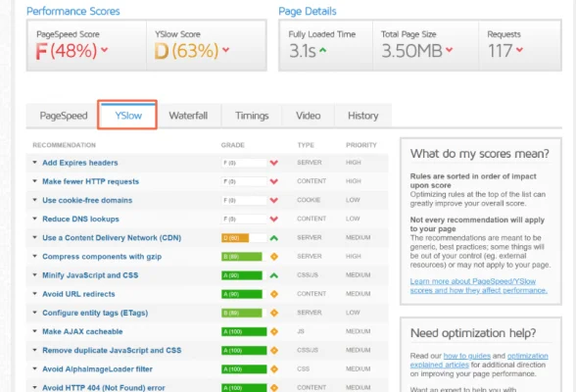The width and height of the screenshot is (576, 392).
Task: Click the orange diamond for Make AJAX cacheable
Action: [274, 331]
